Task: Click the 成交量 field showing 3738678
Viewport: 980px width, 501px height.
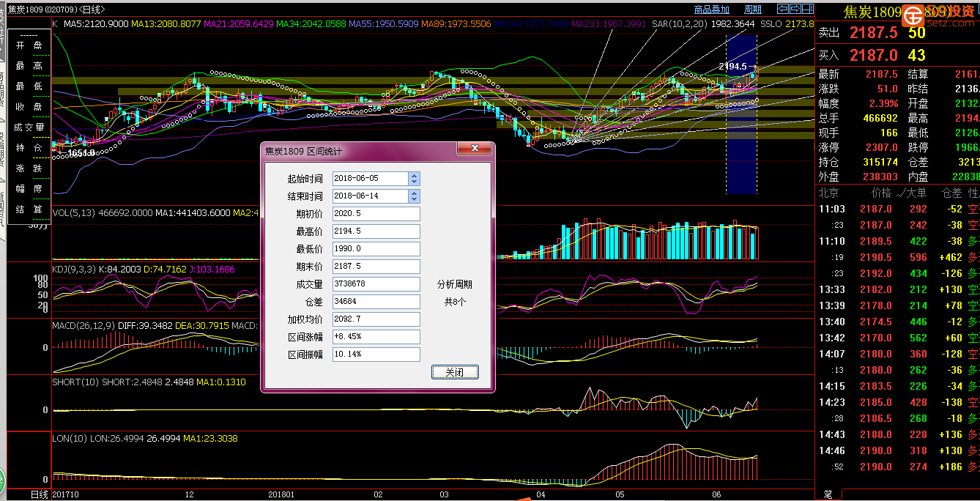Action: tap(376, 284)
